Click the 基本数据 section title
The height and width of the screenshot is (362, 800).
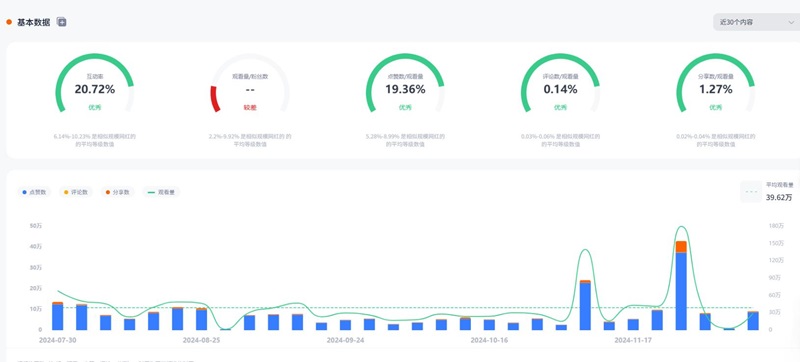point(34,22)
